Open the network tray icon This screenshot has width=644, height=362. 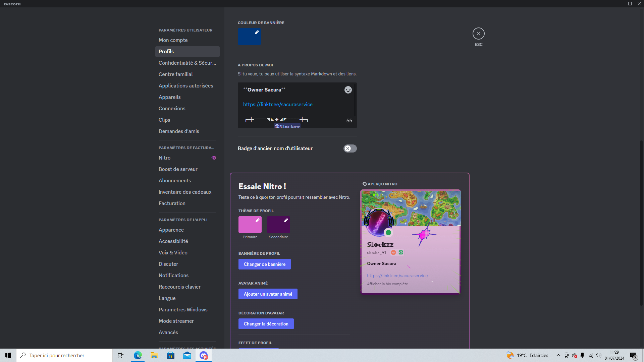[x=591, y=355]
